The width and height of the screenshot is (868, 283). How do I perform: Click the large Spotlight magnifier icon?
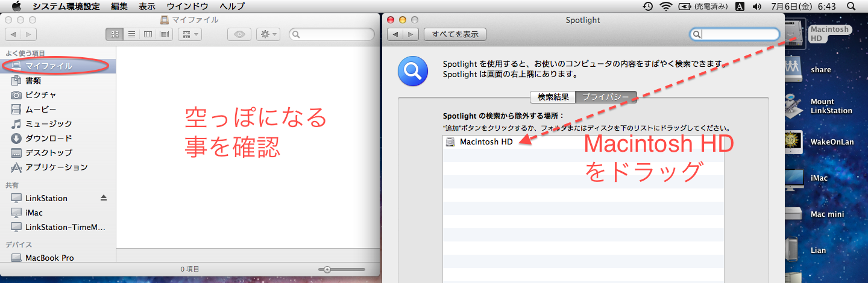413,72
